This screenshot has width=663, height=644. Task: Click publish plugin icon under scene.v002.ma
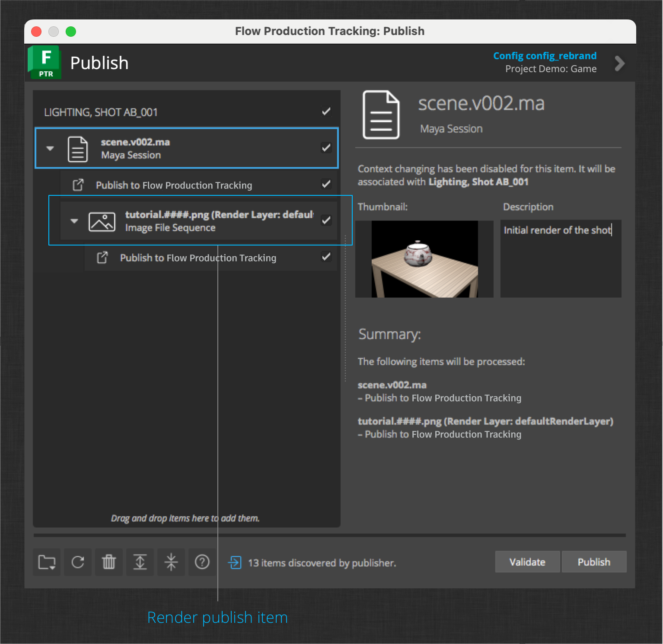78,185
